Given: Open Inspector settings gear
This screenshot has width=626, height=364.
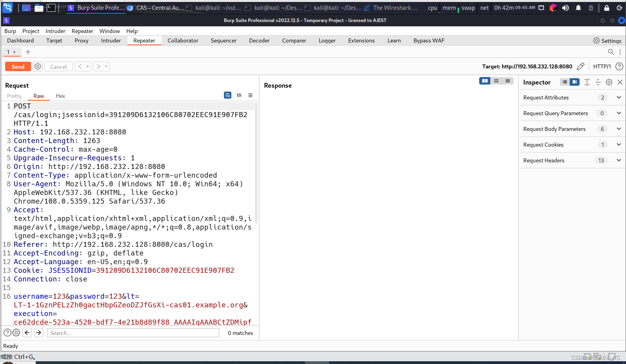Looking at the screenshot, I should 609,82.
